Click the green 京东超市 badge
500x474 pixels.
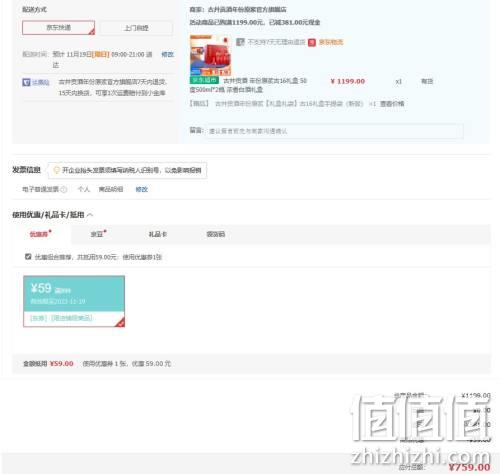click(204, 80)
